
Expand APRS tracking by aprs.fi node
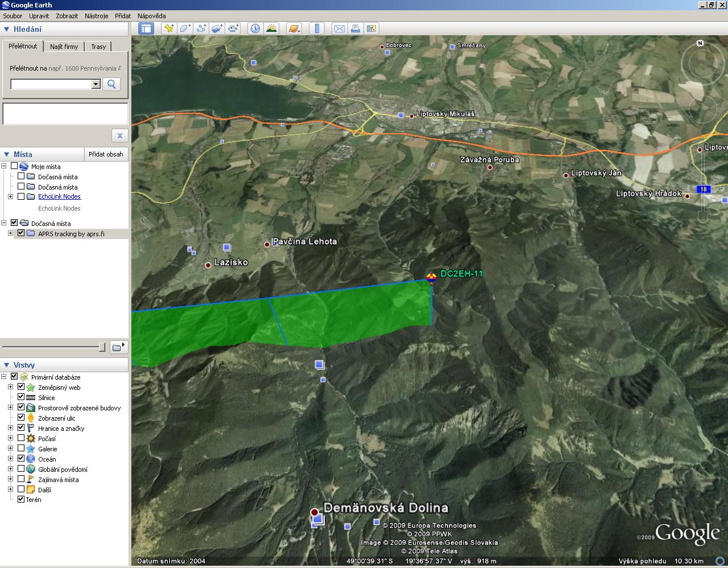coord(10,233)
